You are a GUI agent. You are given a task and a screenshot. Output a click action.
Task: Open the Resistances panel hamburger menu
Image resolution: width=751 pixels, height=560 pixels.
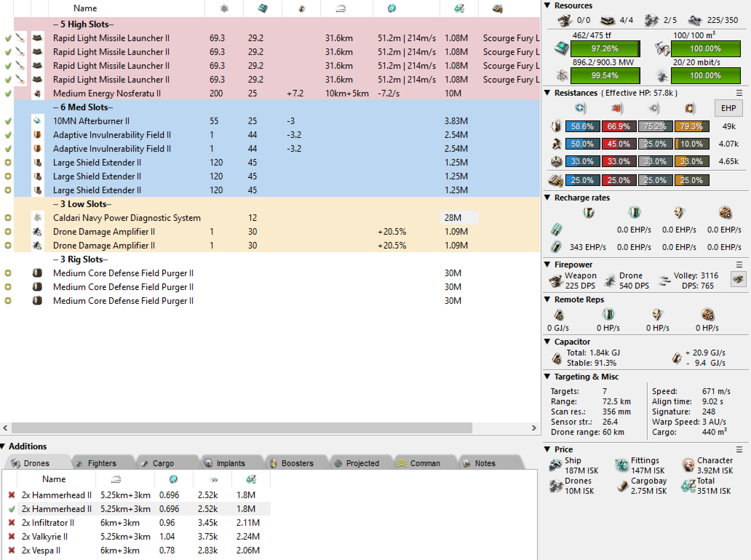(739, 93)
